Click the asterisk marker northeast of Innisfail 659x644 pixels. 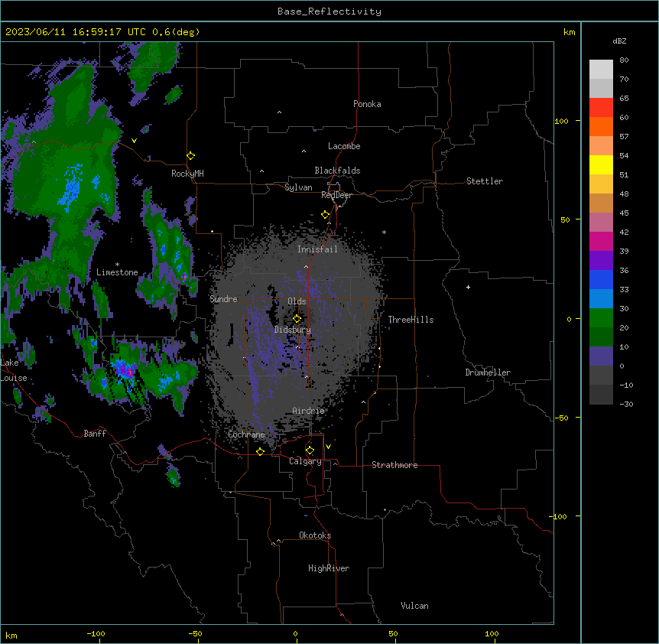[384, 232]
